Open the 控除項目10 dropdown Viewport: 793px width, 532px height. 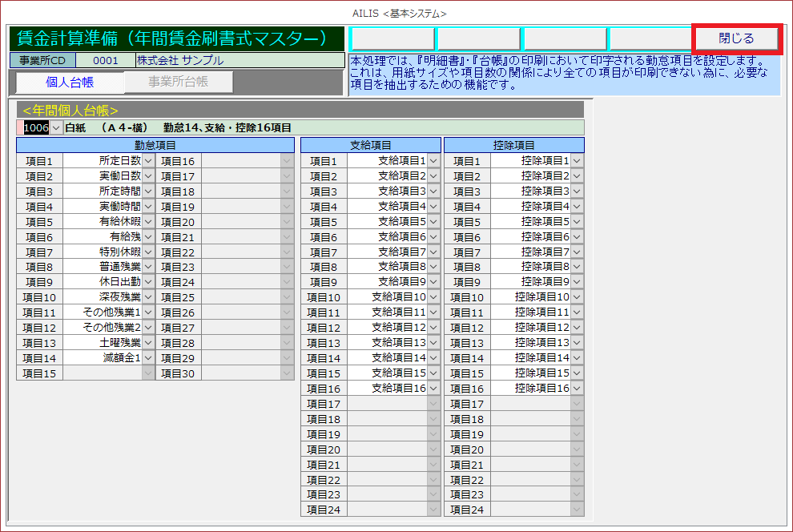(577, 297)
